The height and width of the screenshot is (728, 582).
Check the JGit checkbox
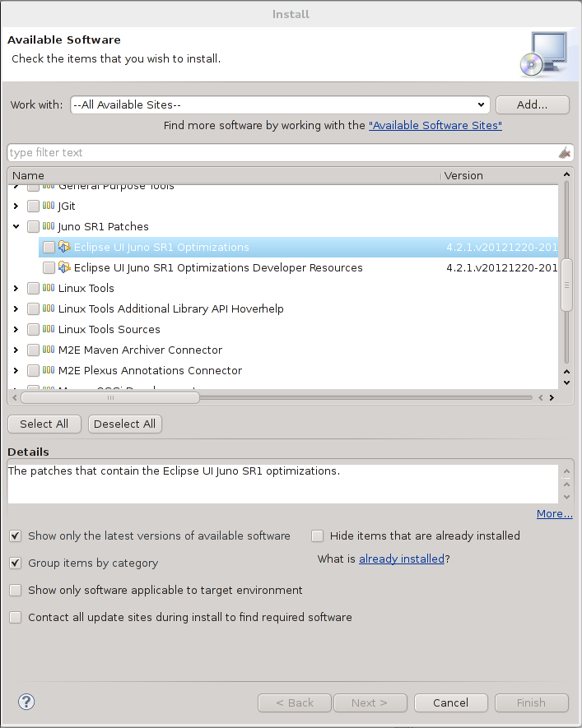coord(33,206)
